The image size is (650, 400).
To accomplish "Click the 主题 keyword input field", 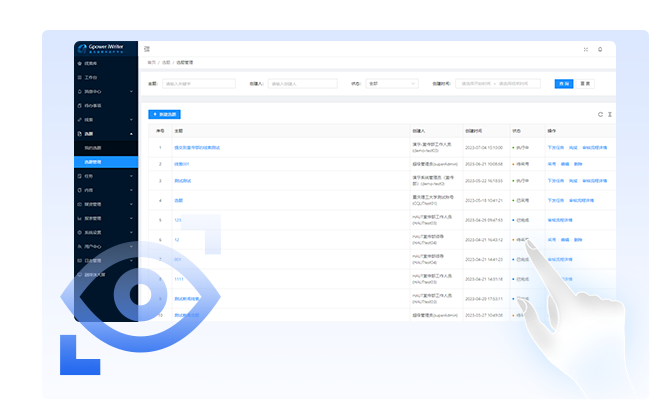I will click(x=198, y=83).
